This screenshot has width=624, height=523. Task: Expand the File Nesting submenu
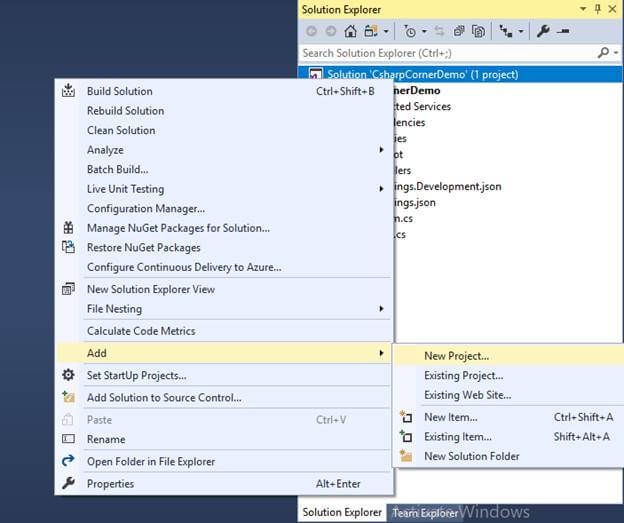coord(224,308)
